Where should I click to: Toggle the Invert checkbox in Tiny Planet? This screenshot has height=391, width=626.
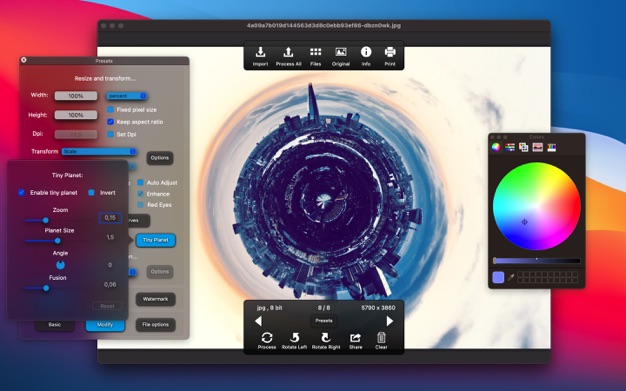click(x=91, y=193)
